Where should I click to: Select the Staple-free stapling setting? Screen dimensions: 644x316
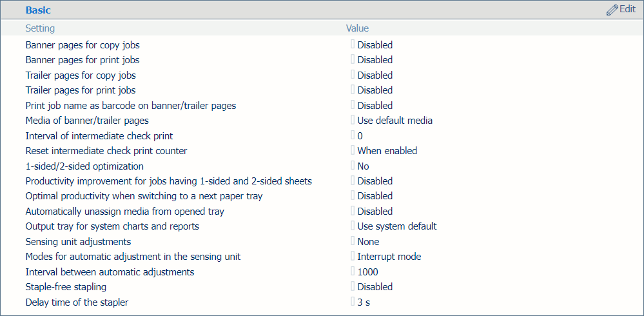click(x=66, y=287)
